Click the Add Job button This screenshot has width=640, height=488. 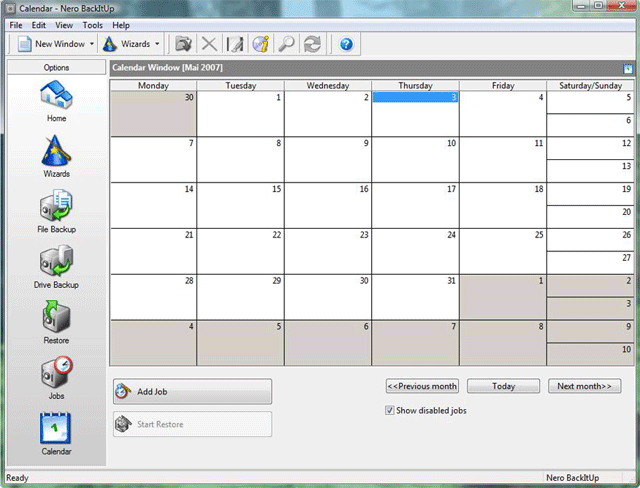click(192, 391)
